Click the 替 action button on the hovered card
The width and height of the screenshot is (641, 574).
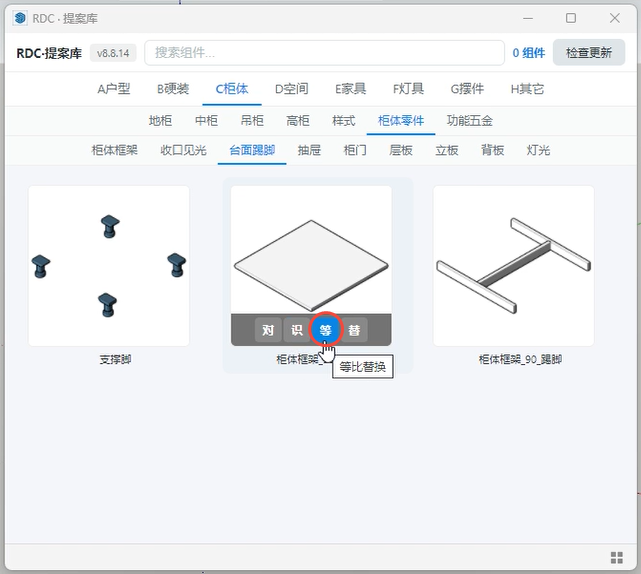click(354, 330)
